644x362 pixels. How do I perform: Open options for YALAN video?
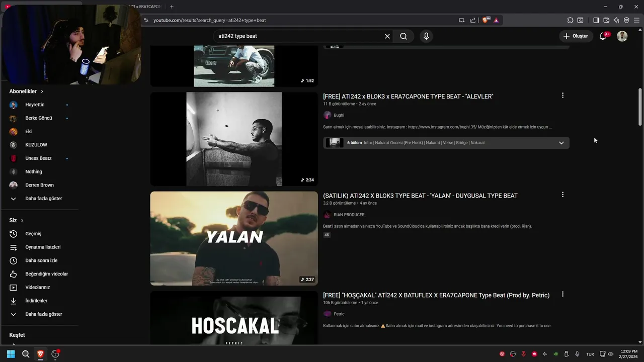click(562, 195)
